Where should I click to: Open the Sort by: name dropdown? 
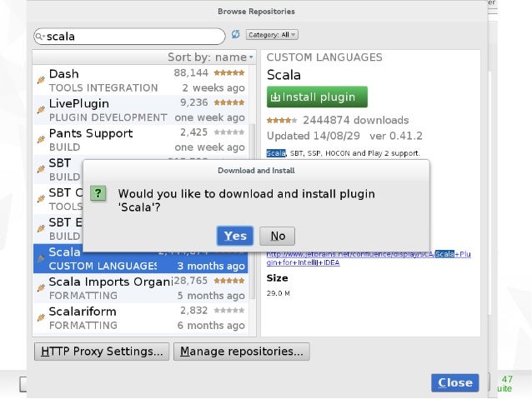point(211,57)
